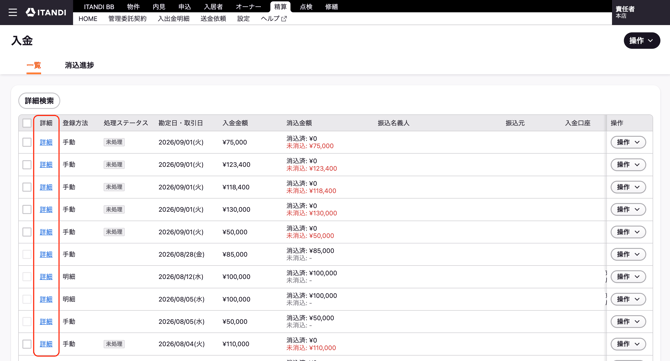Open 操作 dropdown for ¥123,400 row
Image resolution: width=670 pixels, height=361 pixels.
628,164
